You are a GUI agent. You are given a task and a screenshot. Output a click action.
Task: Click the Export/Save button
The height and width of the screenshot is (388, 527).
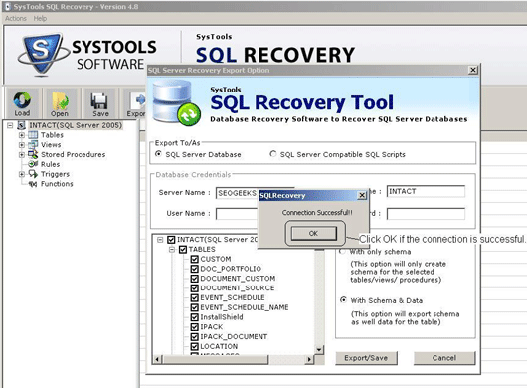pos(366,358)
